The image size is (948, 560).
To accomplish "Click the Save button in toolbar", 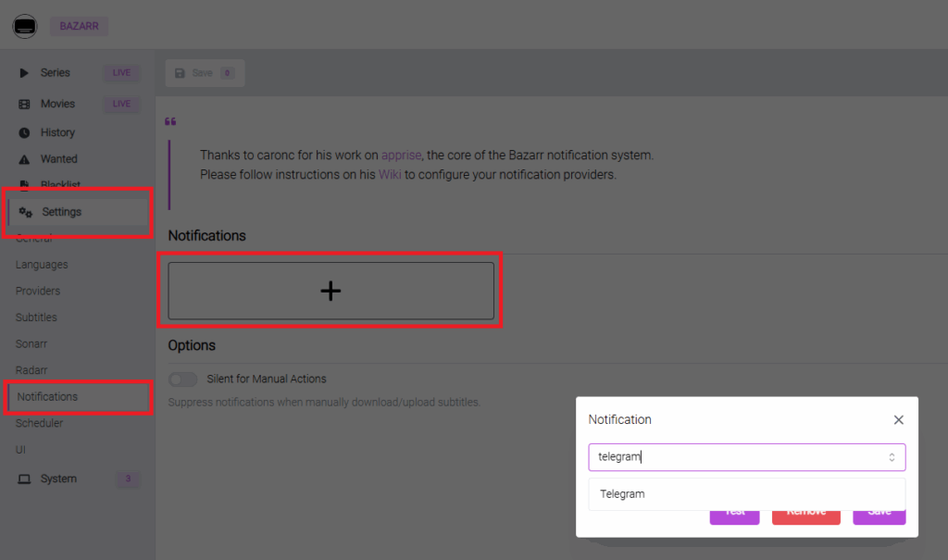I will (205, 73).
